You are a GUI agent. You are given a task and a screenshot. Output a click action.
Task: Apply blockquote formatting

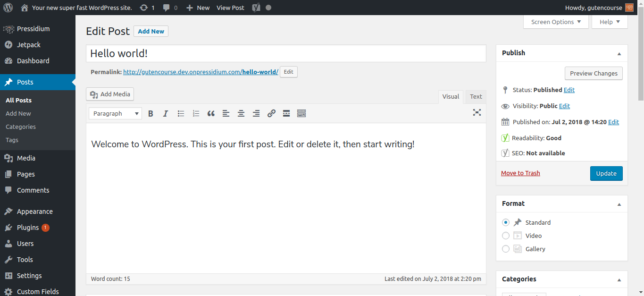[x=211, y=113]
